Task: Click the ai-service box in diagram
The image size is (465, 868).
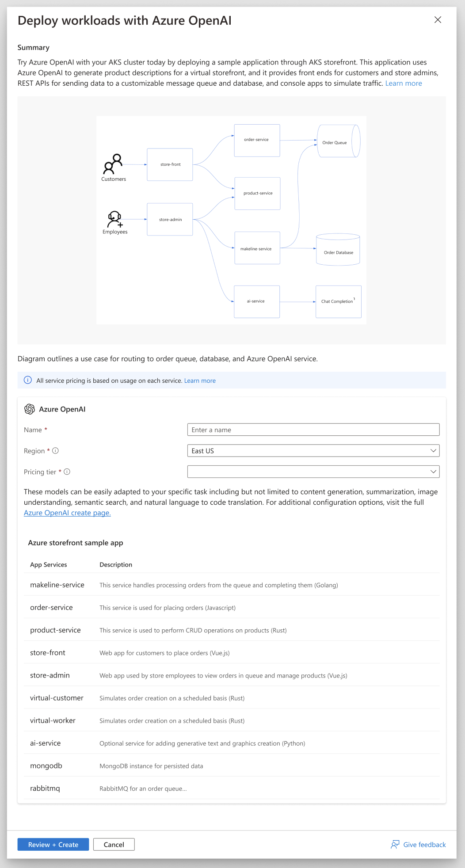Action: click(x=257, y=302)
